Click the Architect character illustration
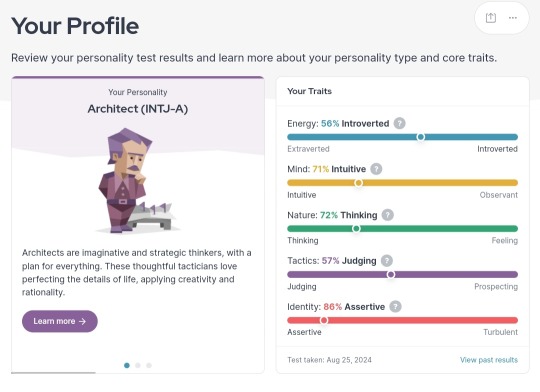 click(x=136, y=181)
